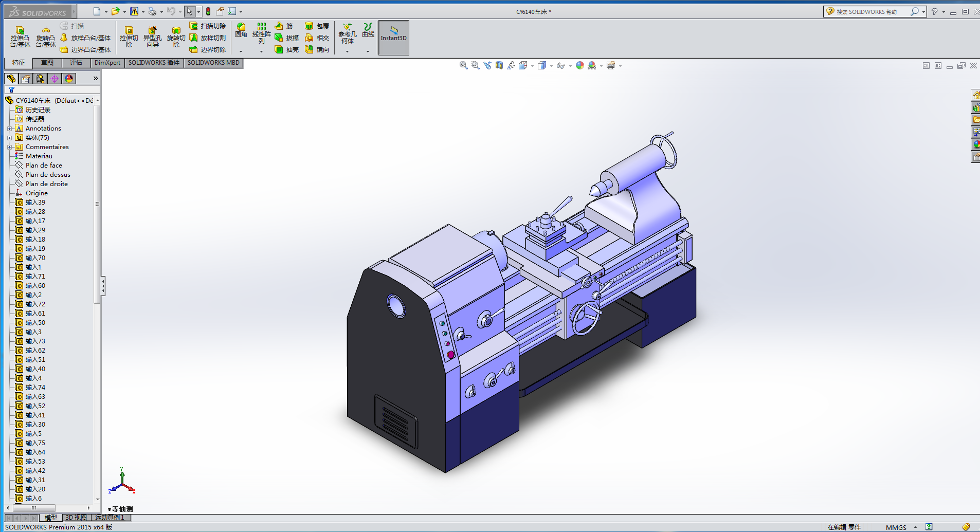Image resolution: width=980 pixels, height=532 pixels.
Task: Switch to DisplayManager tab in the left panel
Action: click(x=69, y=78)
